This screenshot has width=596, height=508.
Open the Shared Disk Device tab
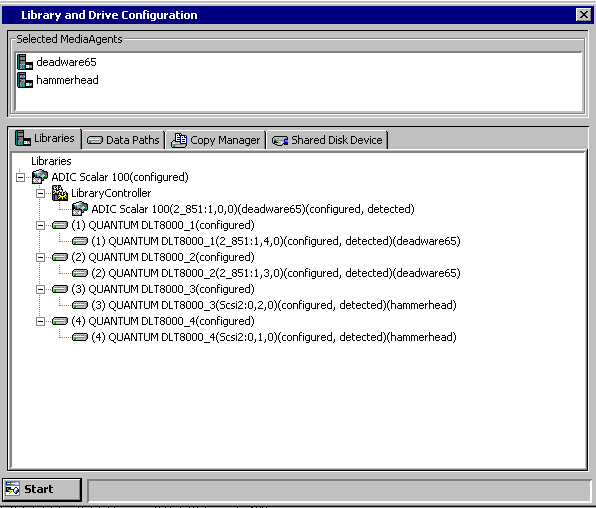pyautogui.click(x=327, y=140)
